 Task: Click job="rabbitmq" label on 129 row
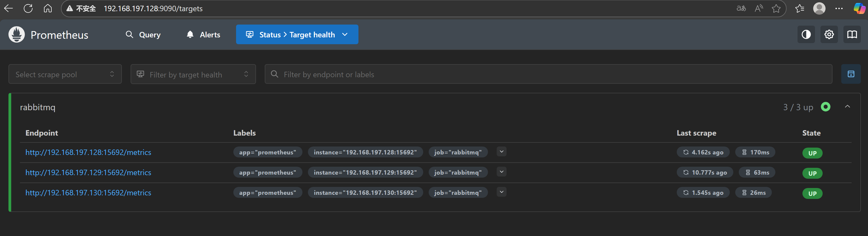coord(458,172)
